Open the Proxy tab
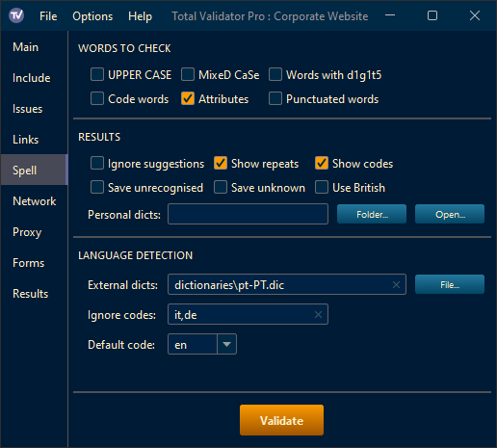 (34, 232)
